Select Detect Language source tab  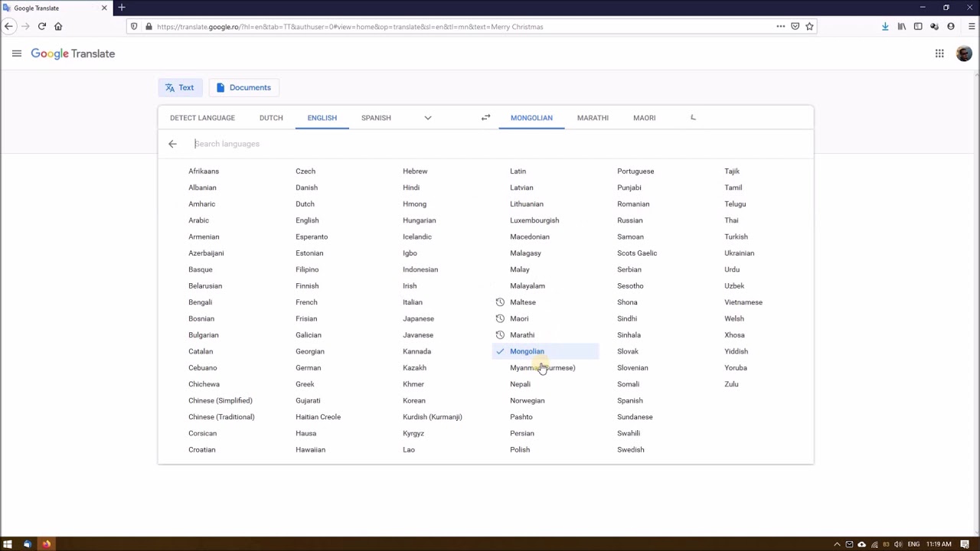(x=202, y=118)
